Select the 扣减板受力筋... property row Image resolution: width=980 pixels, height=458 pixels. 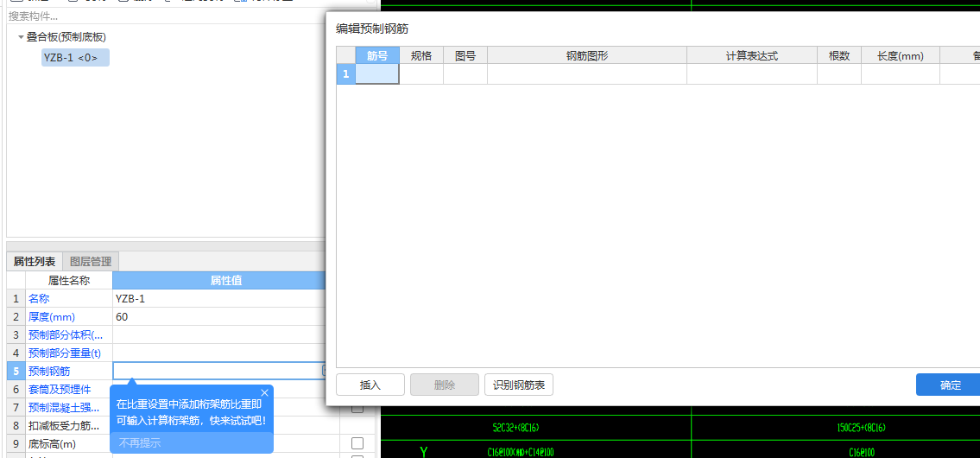(x=69, y=426)
